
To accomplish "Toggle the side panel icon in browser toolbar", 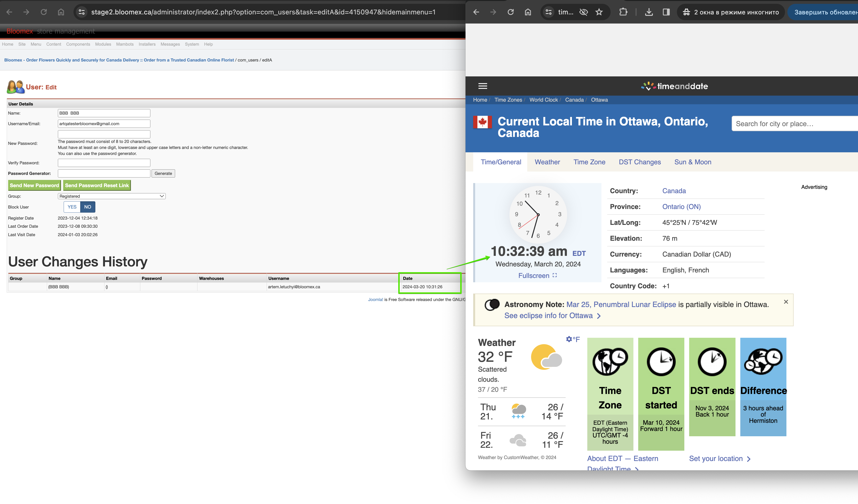I will pyautogui.click(x=666, y=12).
